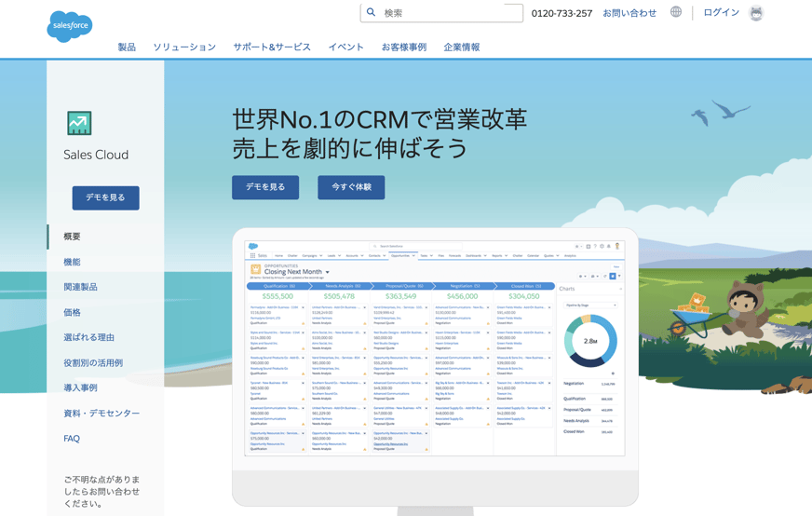Open the ソリューション navigation menu

tap(184, 48)
